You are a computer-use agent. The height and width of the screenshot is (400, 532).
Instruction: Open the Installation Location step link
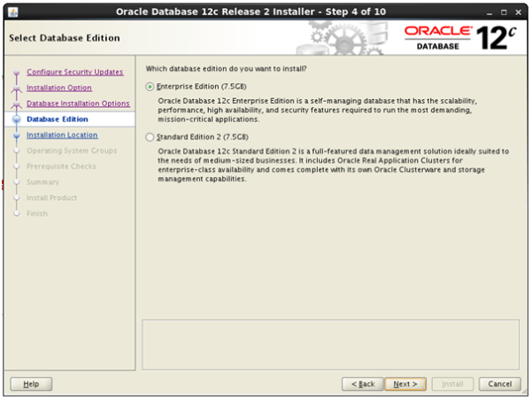coord(62,135)
